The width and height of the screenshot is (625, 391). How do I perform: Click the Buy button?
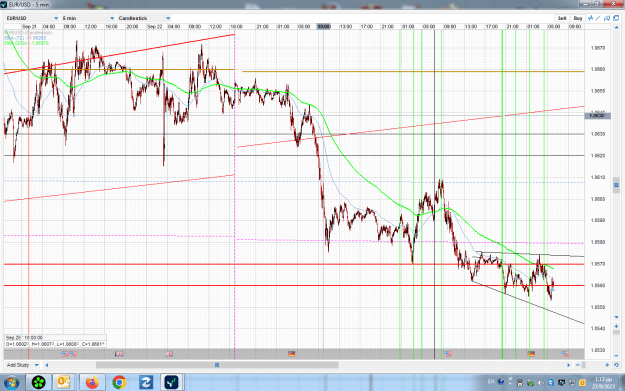(578, 18)
